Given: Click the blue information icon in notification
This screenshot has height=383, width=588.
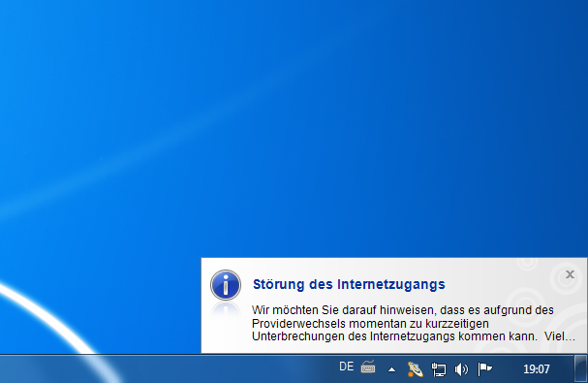Looking at the screenshot, I should (226, 285).
